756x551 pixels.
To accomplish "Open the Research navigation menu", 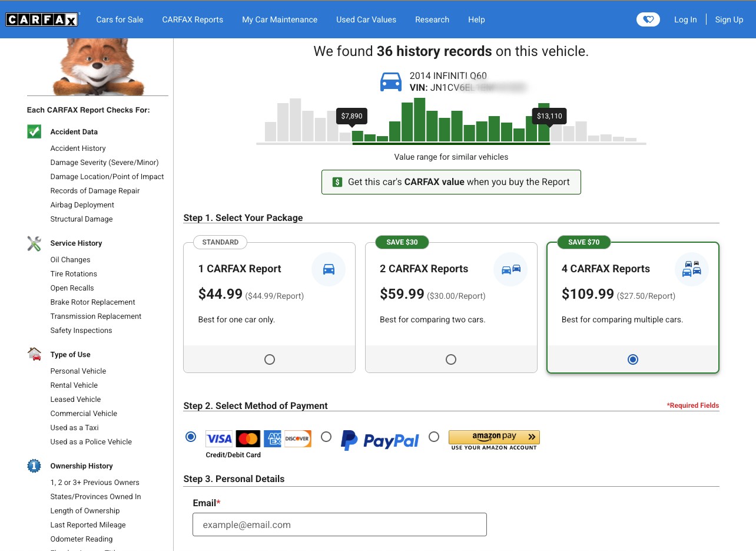I will [432, 19].
